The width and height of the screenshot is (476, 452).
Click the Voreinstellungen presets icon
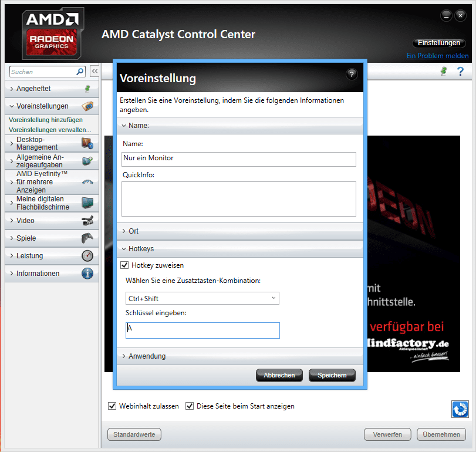pyautogui.click(x=87, y=106)
